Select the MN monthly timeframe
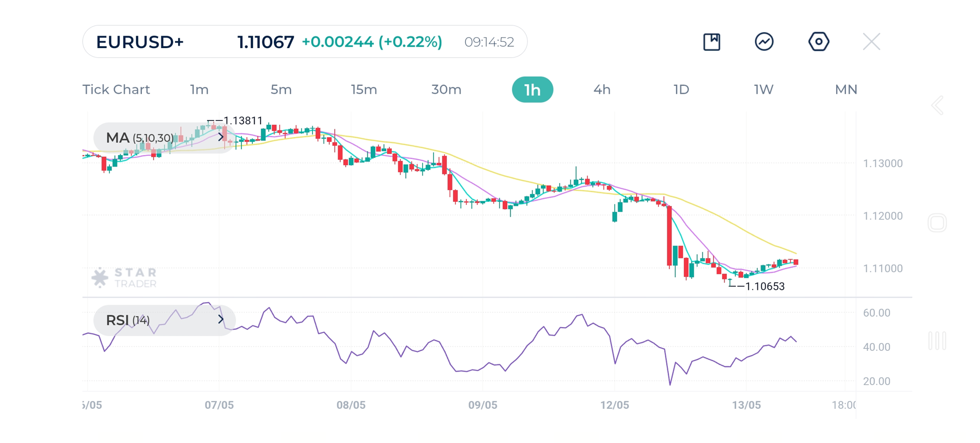This screenshot has height=443, width=980. (x=846, y=90)
